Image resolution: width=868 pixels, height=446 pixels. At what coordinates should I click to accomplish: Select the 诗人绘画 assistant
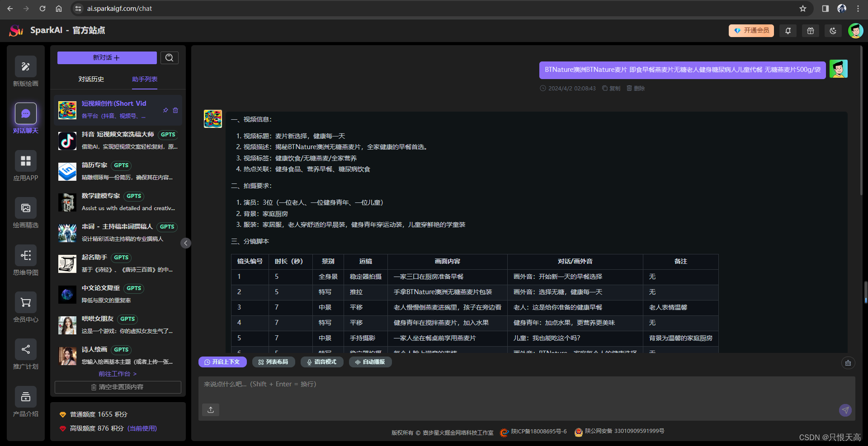click(x=118, y=356)
